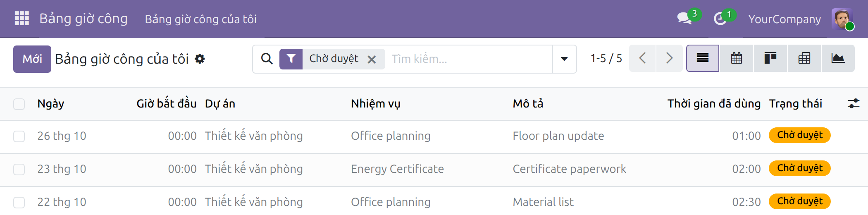Switch to kanban view
868x215 pixels.
(x=770, y=58)
